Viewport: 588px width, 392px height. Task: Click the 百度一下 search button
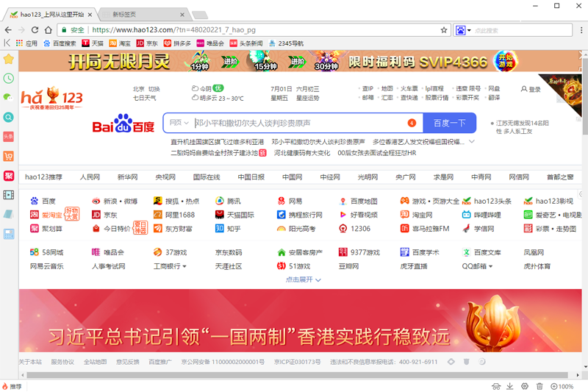coord(449,123)
